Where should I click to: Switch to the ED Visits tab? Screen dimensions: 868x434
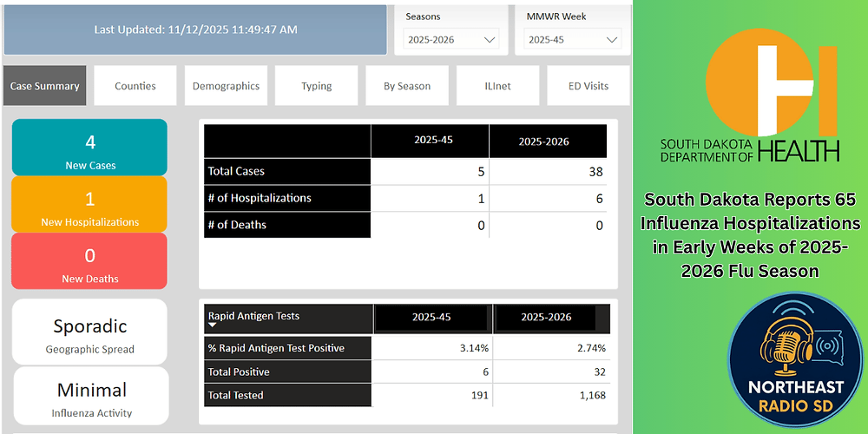[x=588, y=86]
